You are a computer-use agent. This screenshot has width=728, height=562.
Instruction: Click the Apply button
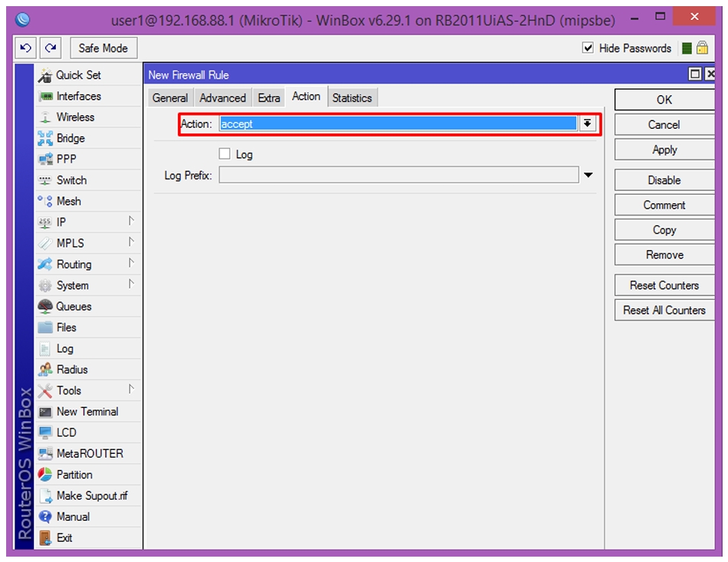[664, 150]
